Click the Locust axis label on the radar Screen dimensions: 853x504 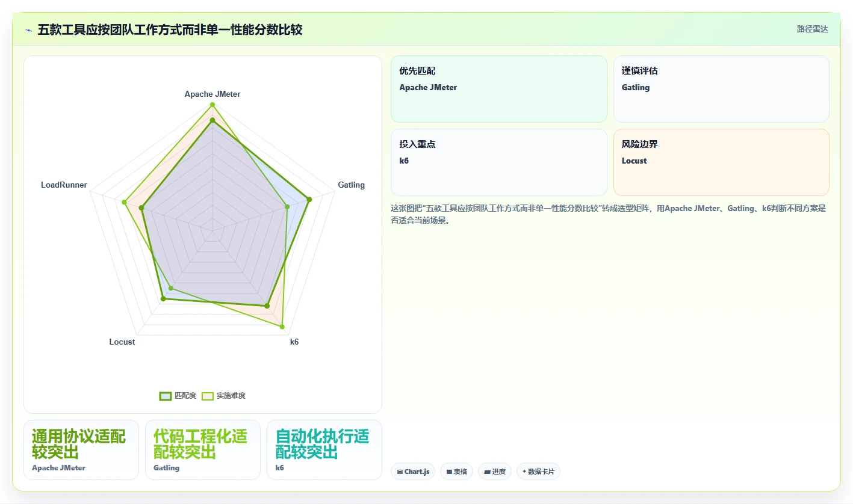pyautogui.click(x=122, y=342)
